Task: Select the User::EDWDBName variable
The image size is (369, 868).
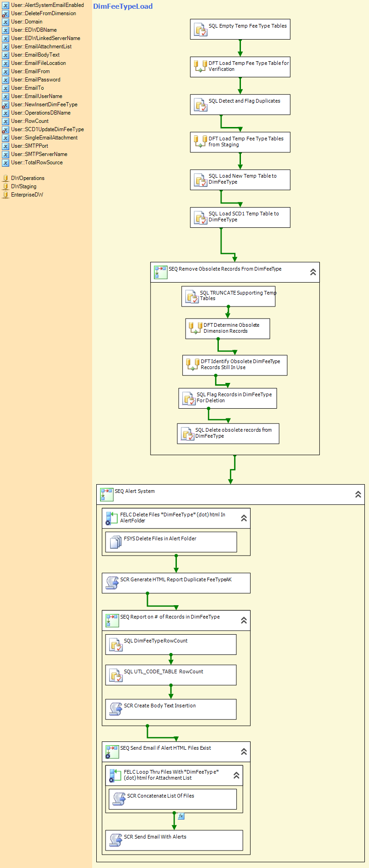Action: coord(34,30)
